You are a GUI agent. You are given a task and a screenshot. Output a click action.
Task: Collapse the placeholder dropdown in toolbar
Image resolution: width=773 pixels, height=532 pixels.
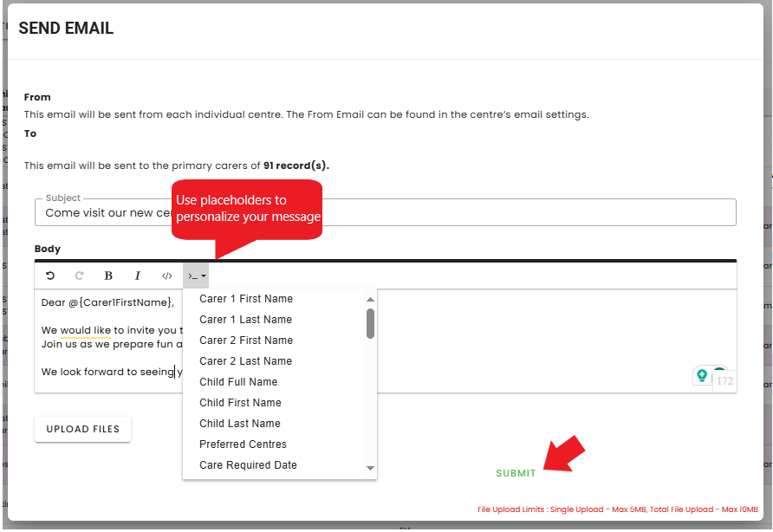tap(196, 276)
